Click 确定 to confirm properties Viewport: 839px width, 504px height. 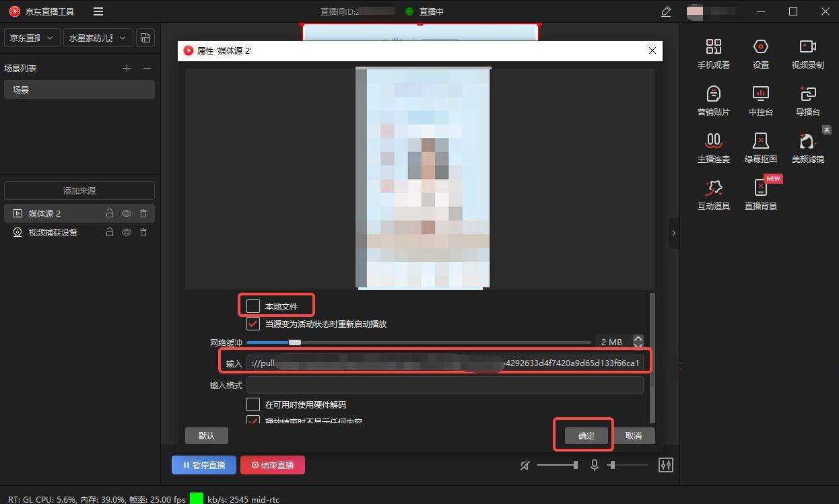[x=586, y=435]
